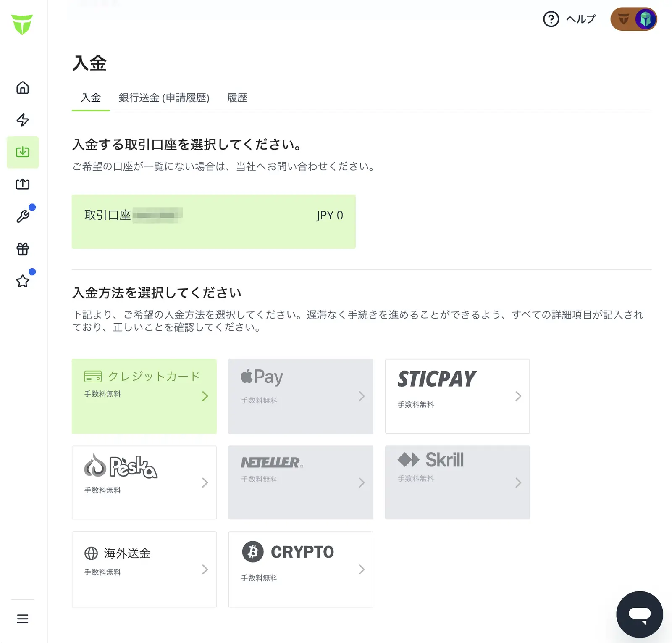Click the help question mark icon
The height and width of the screenshot is (643, 672).
551,19
